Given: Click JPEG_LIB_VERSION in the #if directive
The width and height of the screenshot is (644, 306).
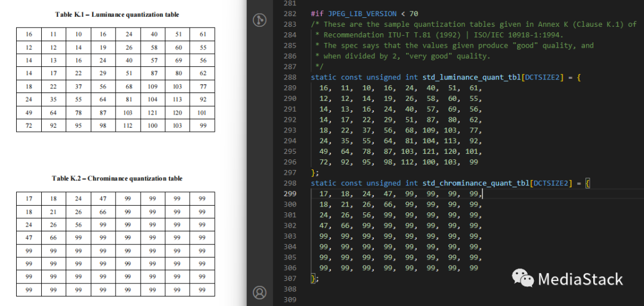Looking at the screenshot, I should [363, 13].
